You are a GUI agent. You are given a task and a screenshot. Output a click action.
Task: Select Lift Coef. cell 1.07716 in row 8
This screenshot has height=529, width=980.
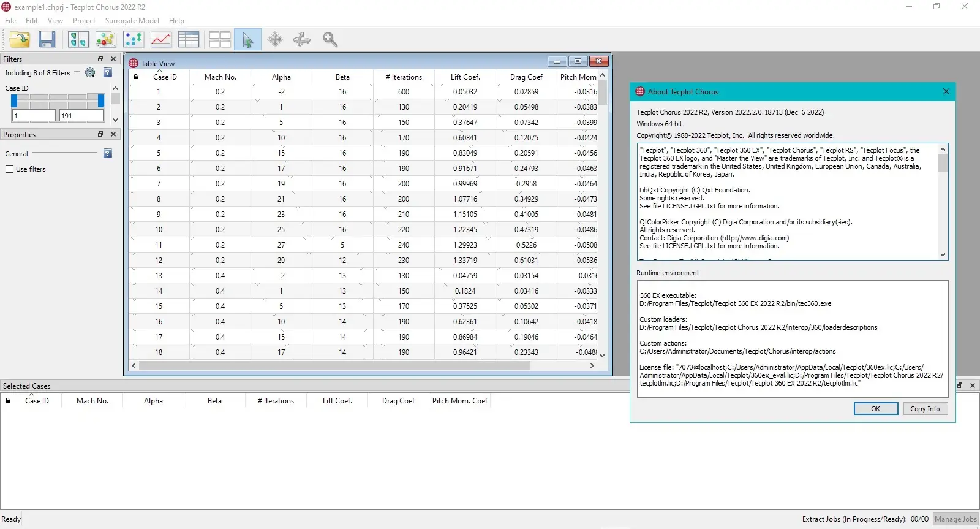point(465,199)
